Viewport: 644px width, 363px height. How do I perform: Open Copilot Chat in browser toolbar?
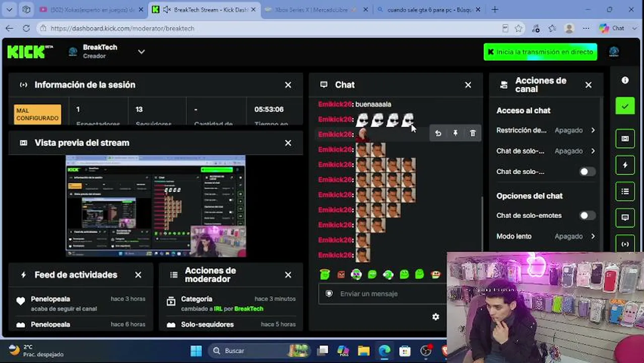tap(612, 28)
